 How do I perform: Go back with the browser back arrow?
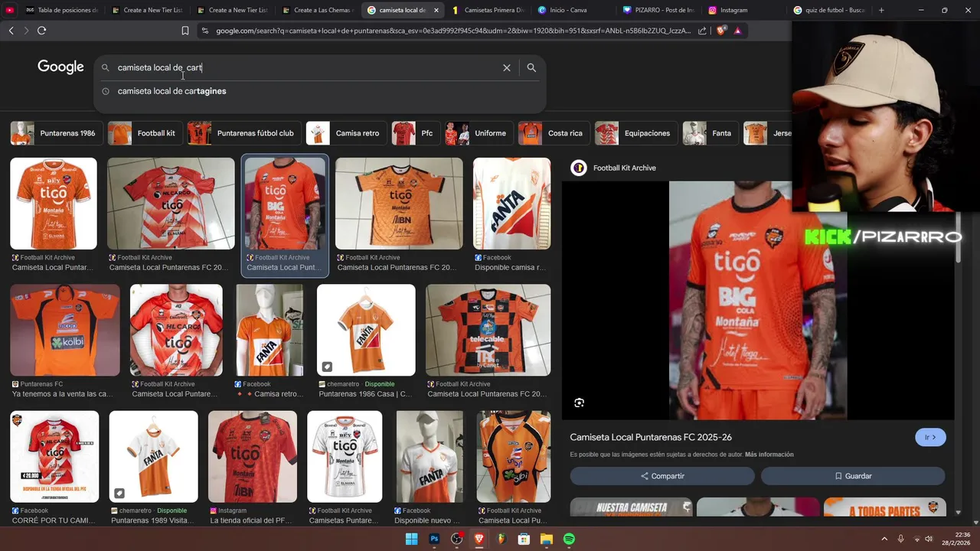coord(11,31)
